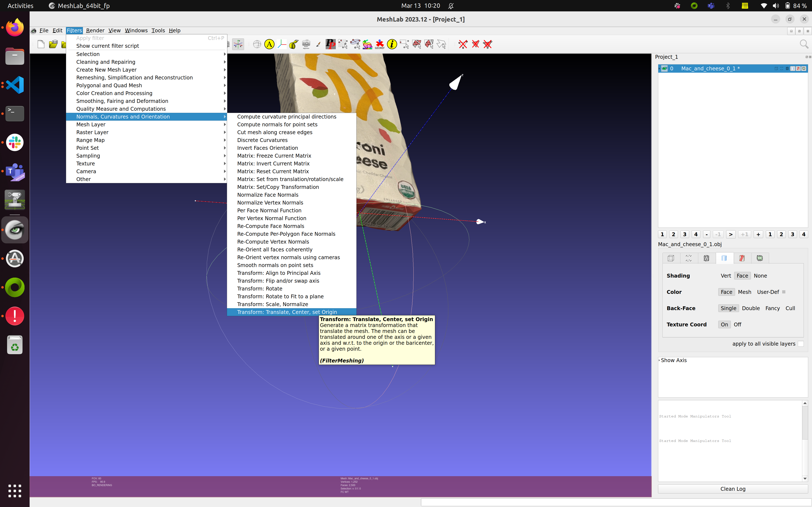The image size is (812, 507).
Task: Toggle visibility of the Mac_and_cheese_0_1 layer eye
Action: (x=664, y=68)
